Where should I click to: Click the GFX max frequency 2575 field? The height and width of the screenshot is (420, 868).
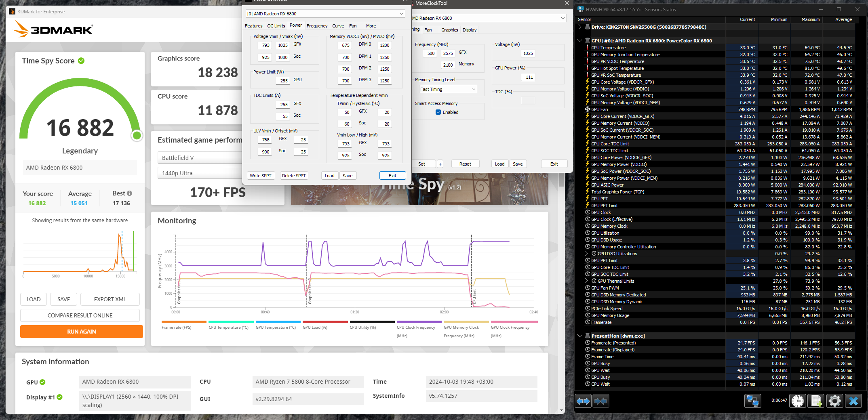tap(448, 53)
